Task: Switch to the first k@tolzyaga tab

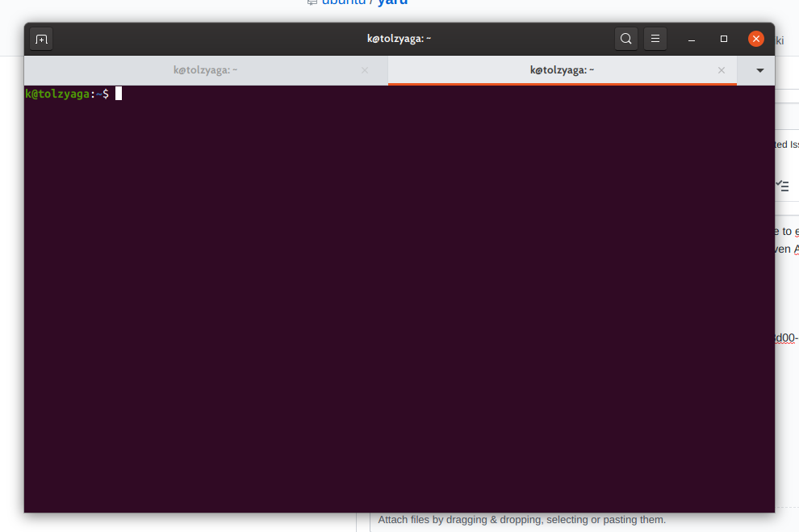Action: coord(206,70)
